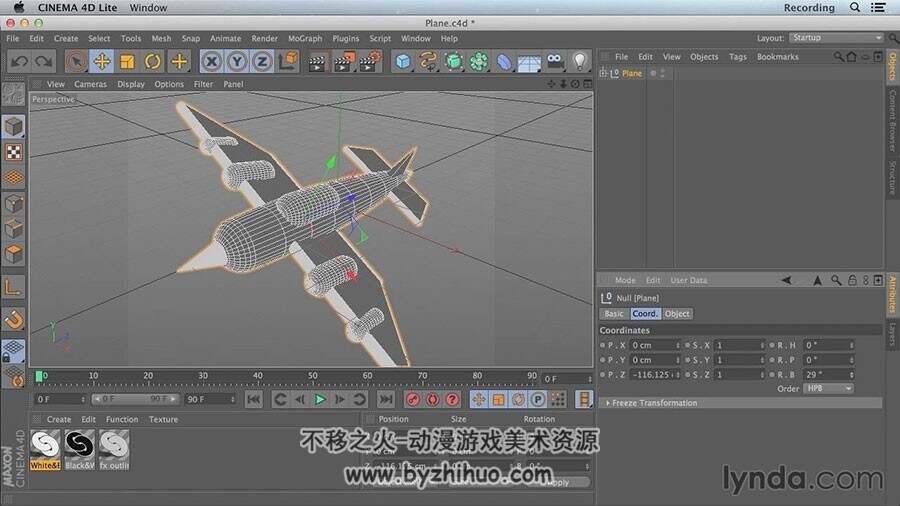Open the viewport Cameras menu
This screenshot has height=506, width=900.
[91, 84]
